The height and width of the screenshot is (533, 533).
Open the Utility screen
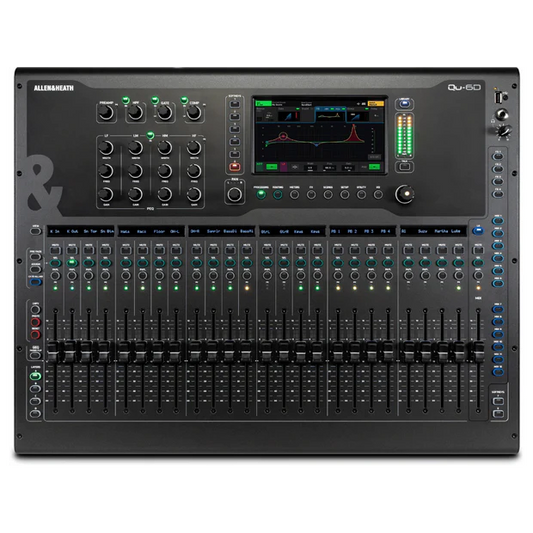[x=361, y=194]
